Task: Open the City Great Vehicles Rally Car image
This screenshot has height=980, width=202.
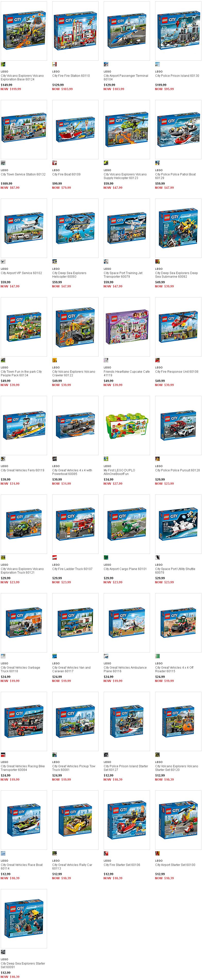Action: [75, 820]
